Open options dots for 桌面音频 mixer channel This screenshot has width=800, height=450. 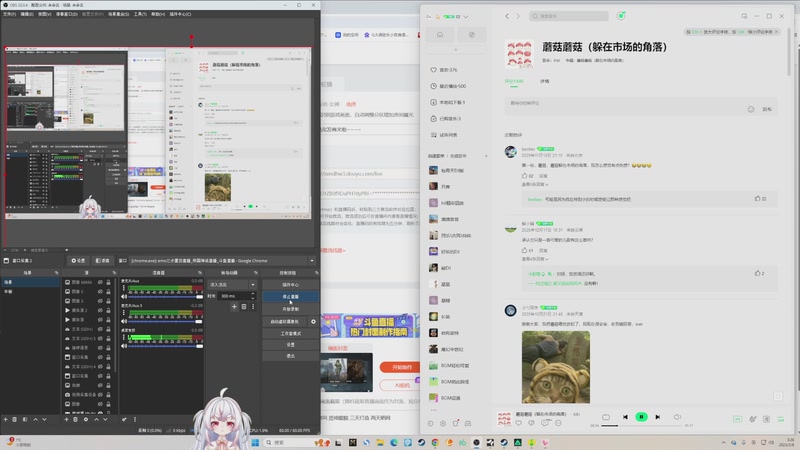coord(124,338)
